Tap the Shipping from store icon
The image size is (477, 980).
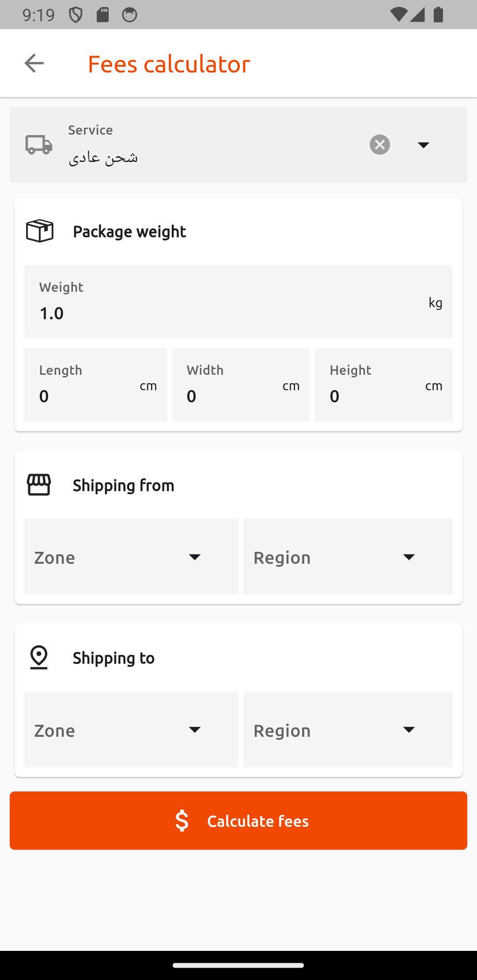click(x=39, y=485)
